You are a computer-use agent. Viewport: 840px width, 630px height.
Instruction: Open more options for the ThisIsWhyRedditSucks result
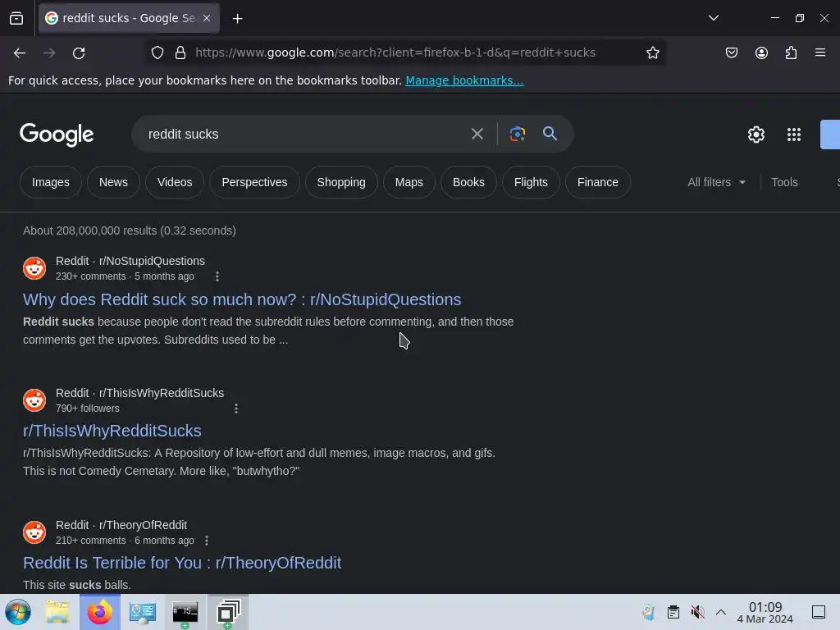point(236,409)
